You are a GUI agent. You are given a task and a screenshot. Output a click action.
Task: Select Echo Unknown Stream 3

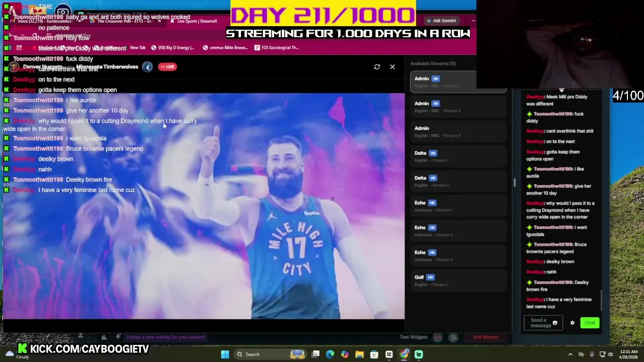[458, 255]
